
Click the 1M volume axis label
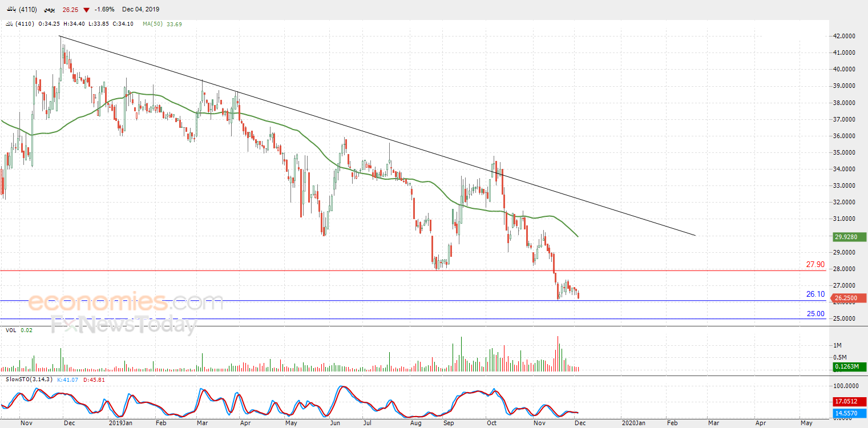(837, 346)
